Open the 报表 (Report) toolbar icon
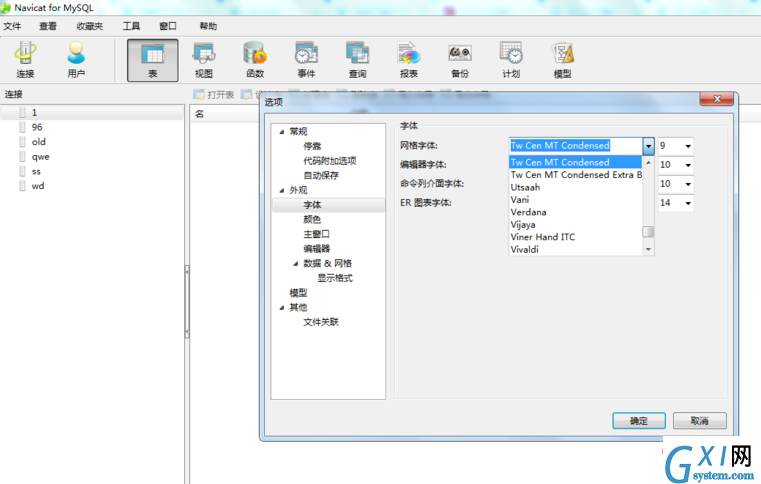 [x=409, y=60]
